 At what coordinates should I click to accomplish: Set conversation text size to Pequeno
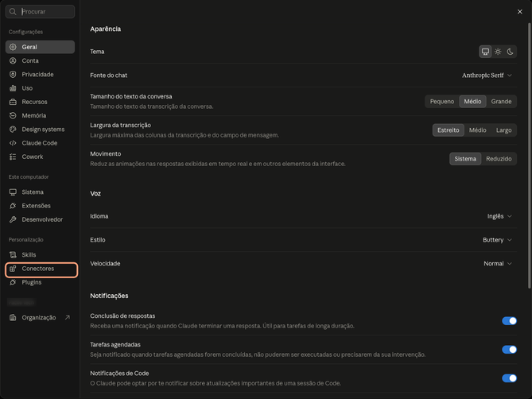point(442,102)
